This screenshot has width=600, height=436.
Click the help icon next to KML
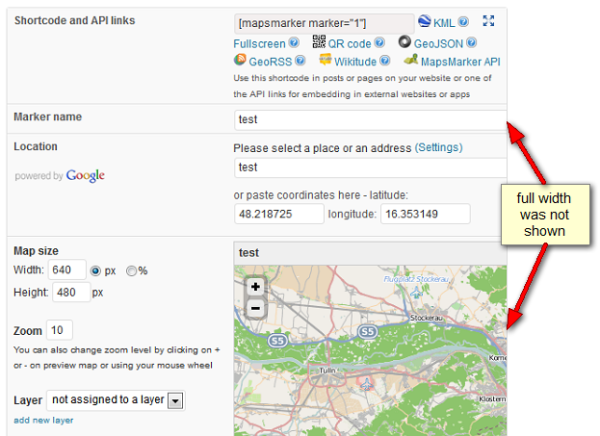[463, 21]
